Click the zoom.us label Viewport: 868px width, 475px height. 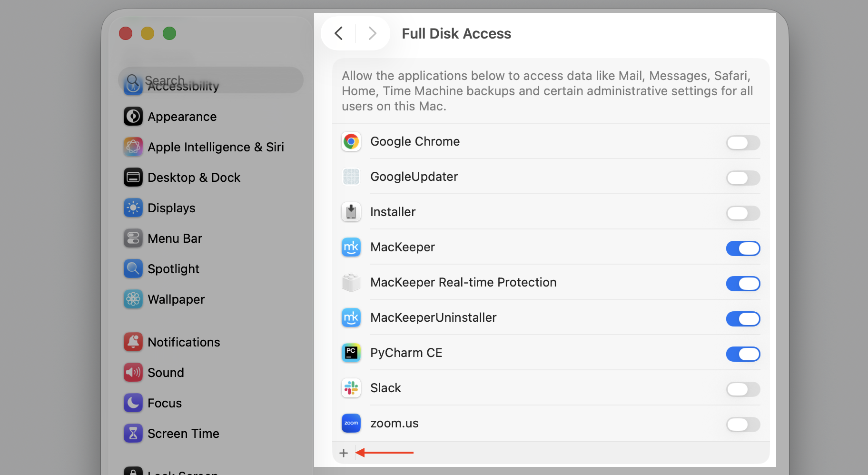tap(395, 423)
